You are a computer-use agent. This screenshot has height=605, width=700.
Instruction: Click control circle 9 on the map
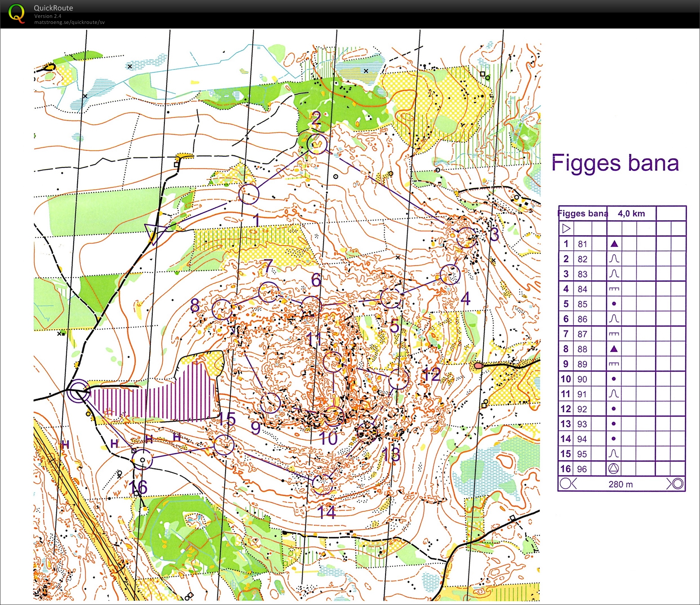pyautogui.click(x=270, y=403)
